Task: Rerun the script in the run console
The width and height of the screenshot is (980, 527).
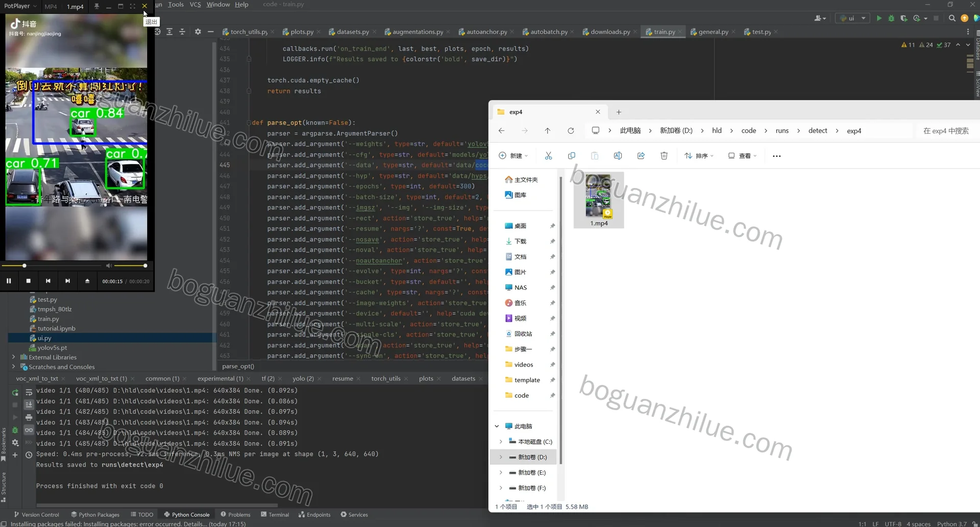Action: 15,393
